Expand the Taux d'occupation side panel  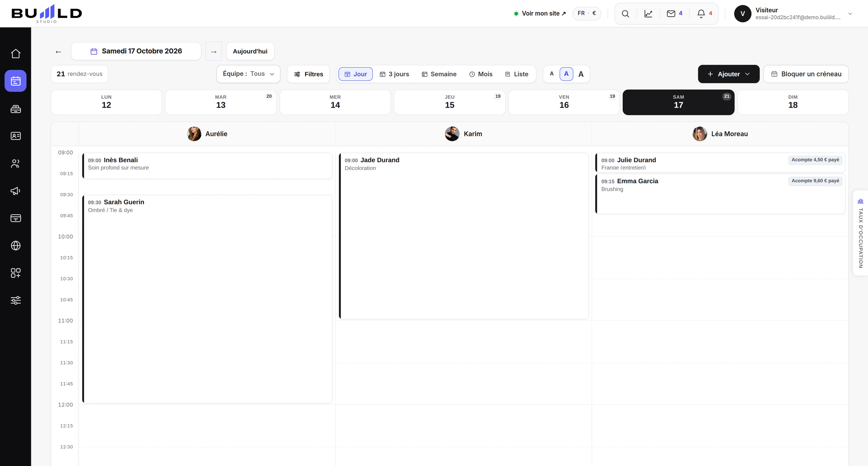pyautogui.click(x=860, y=233)
